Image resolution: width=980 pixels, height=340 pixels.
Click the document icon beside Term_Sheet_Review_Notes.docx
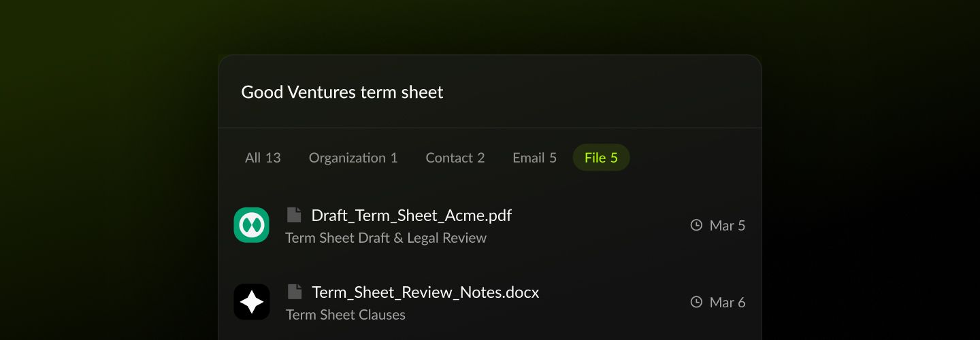tap(294, 292)
